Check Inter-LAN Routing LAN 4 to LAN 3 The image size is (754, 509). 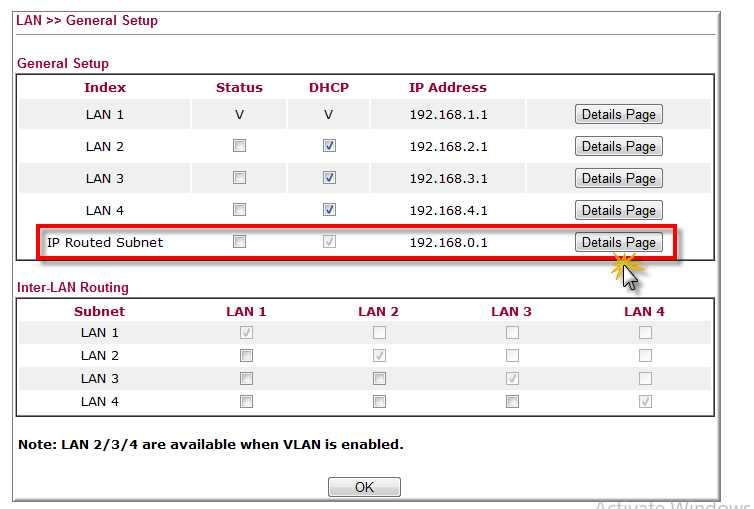click(x=512, y=401)
